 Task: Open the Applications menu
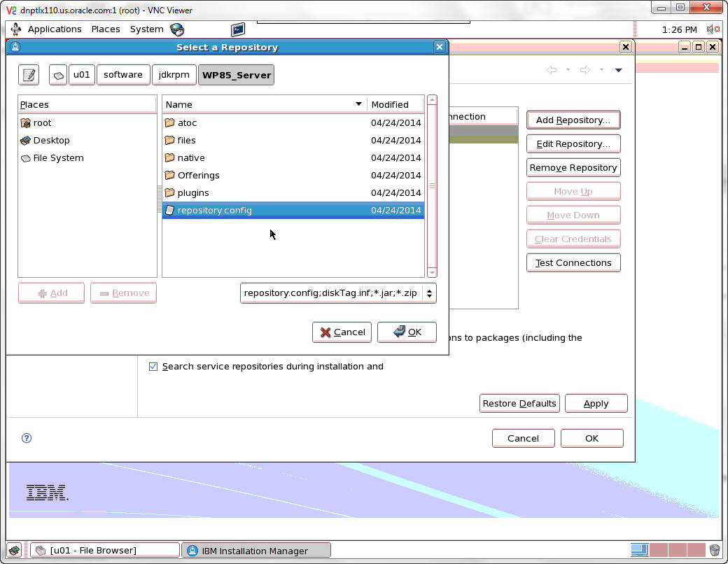[x=55, y=29]
